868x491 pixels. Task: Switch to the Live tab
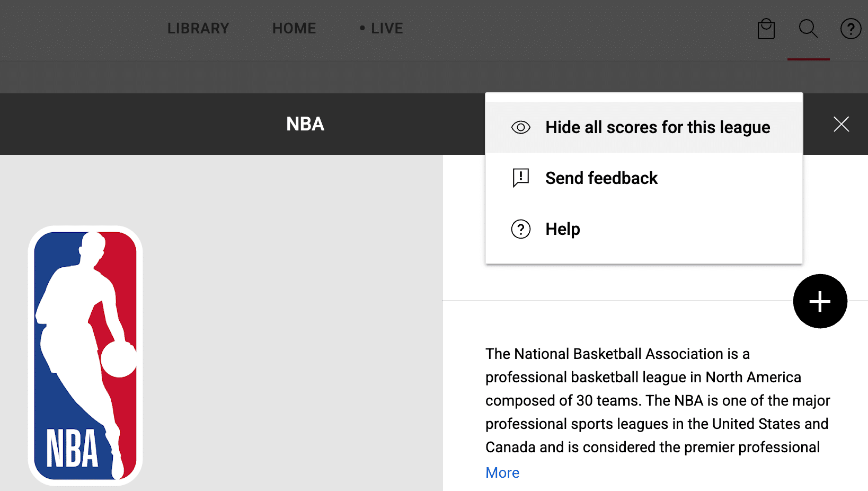coord(386,28)
